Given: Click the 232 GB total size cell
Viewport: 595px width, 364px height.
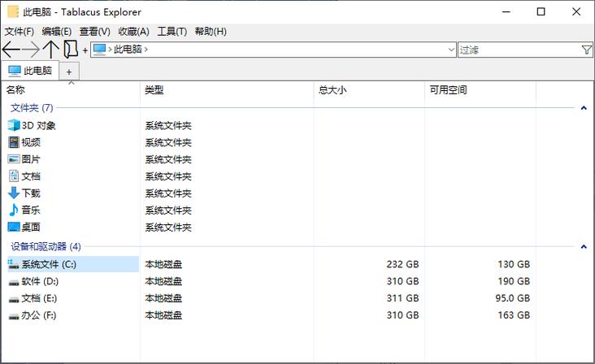Looking at the screenshot, I should (402, 264).
